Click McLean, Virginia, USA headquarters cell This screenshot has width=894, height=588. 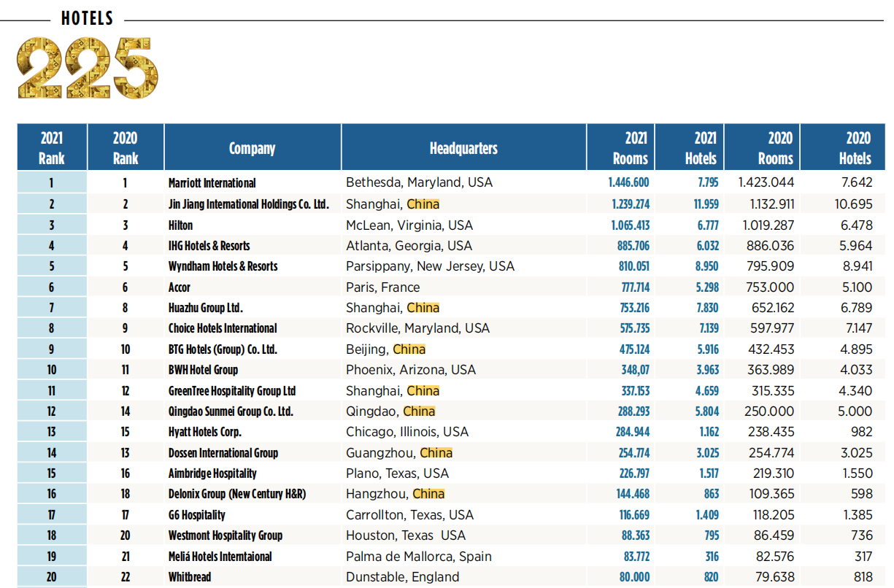click(409, 225)
